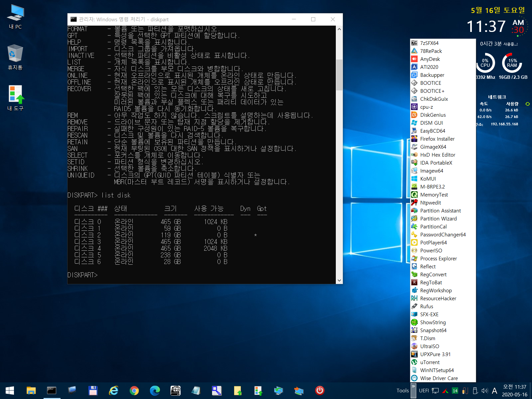Click the M-BRPE3.2 icon
Screen dimensions: 532x399
pos(414,187)
